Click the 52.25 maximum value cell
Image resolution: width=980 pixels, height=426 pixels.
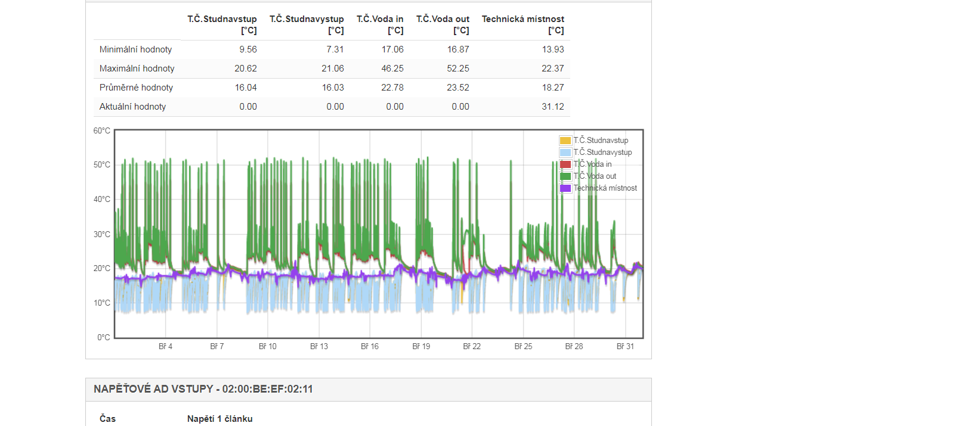(457, 69)
